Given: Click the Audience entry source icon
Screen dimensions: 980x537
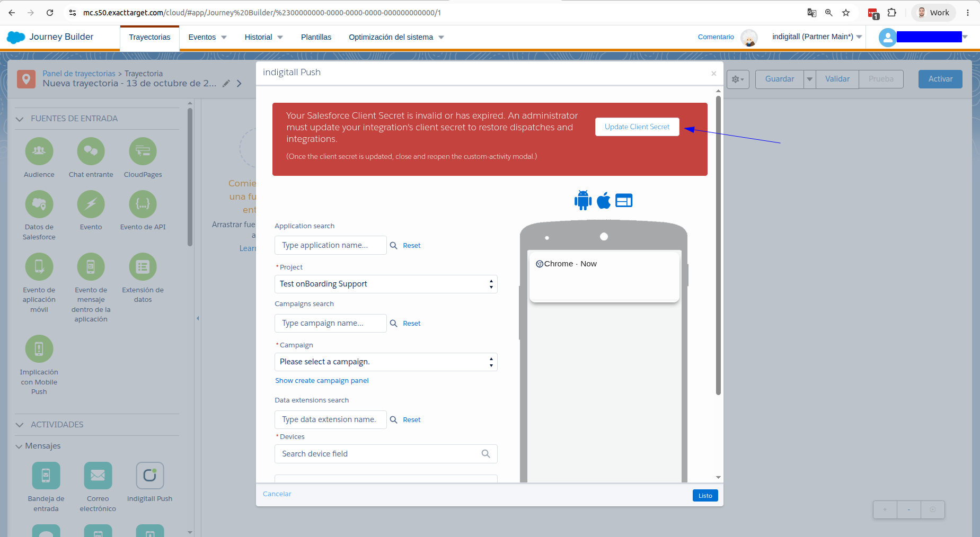Looking at the screenshot, I should click(x=39, y=151).
